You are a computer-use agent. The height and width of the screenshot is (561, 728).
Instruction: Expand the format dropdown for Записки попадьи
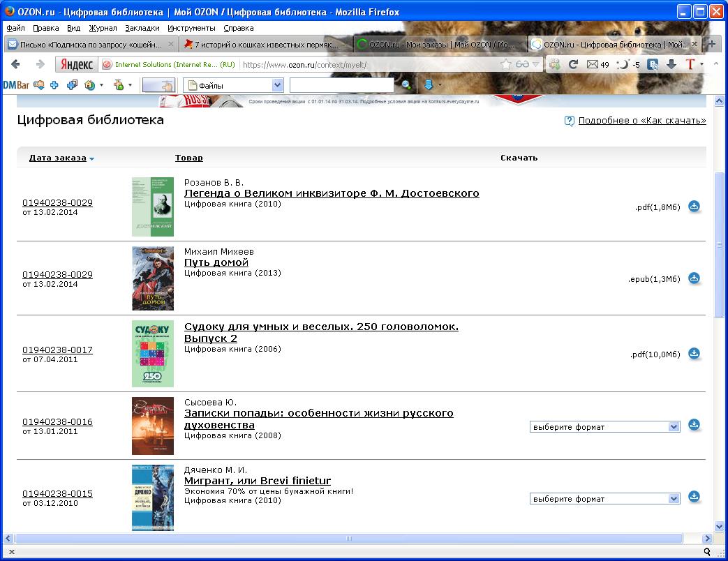coord(605,427)
